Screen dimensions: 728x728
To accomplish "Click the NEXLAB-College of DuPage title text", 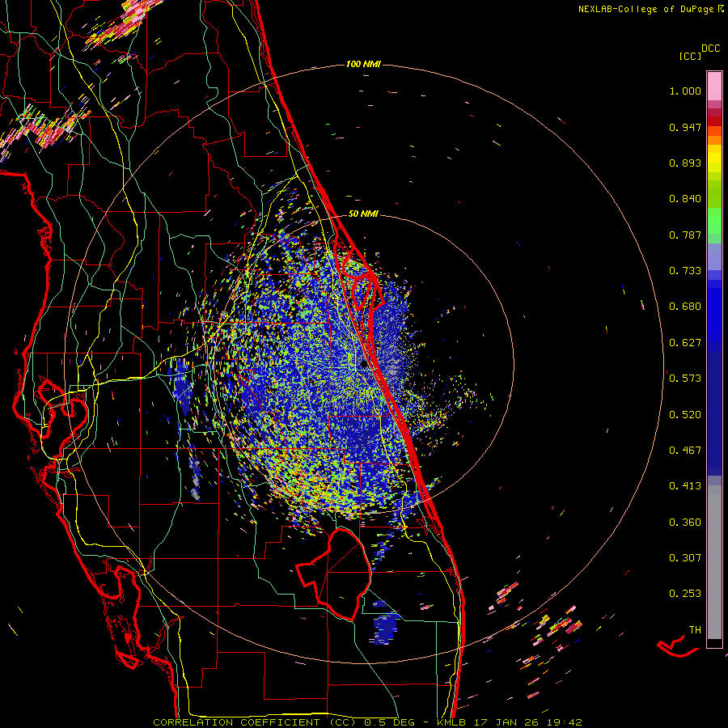I will coord(645,9).
